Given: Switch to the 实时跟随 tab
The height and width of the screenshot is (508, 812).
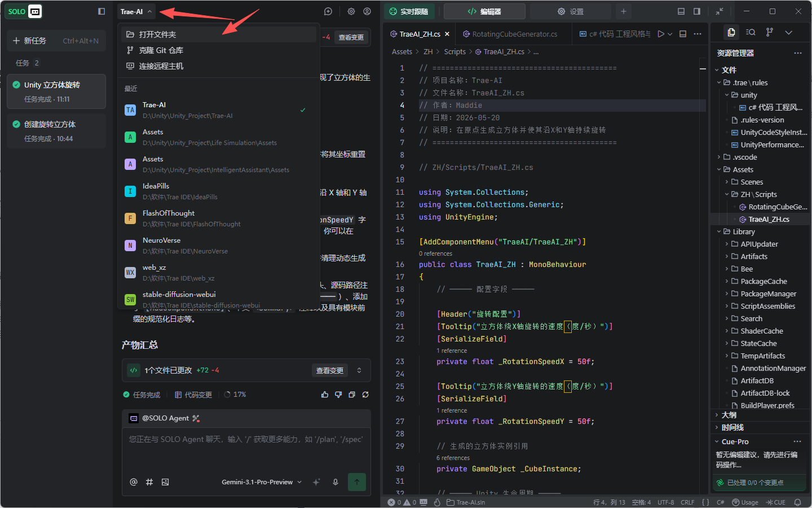Looking at the screenshot, I should click(409, 11).
